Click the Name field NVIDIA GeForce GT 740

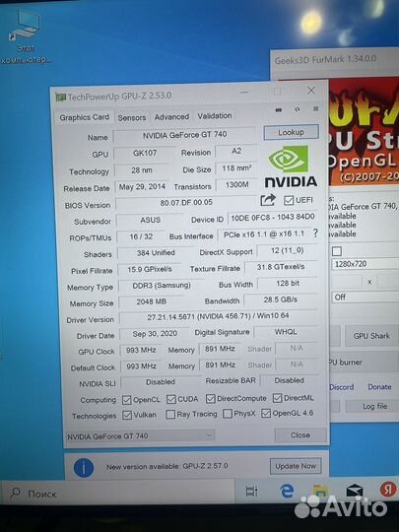pos(184,135)
